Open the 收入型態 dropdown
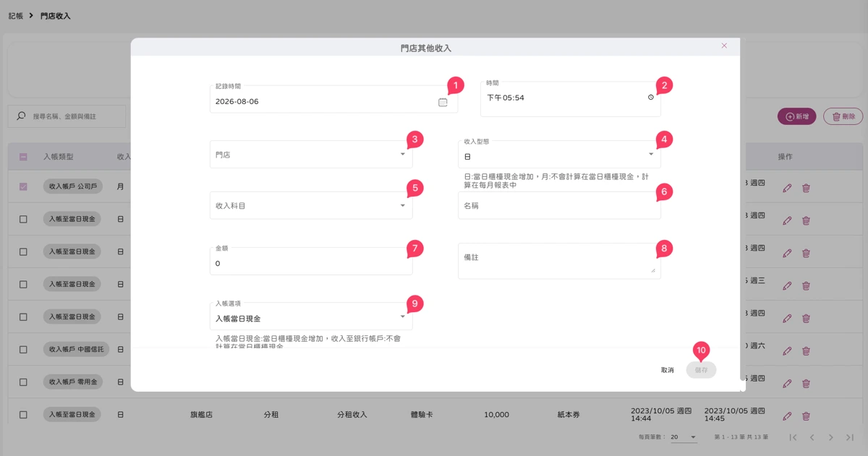The width and height of the screenshot is (868, 456). [x=559, y=155]
